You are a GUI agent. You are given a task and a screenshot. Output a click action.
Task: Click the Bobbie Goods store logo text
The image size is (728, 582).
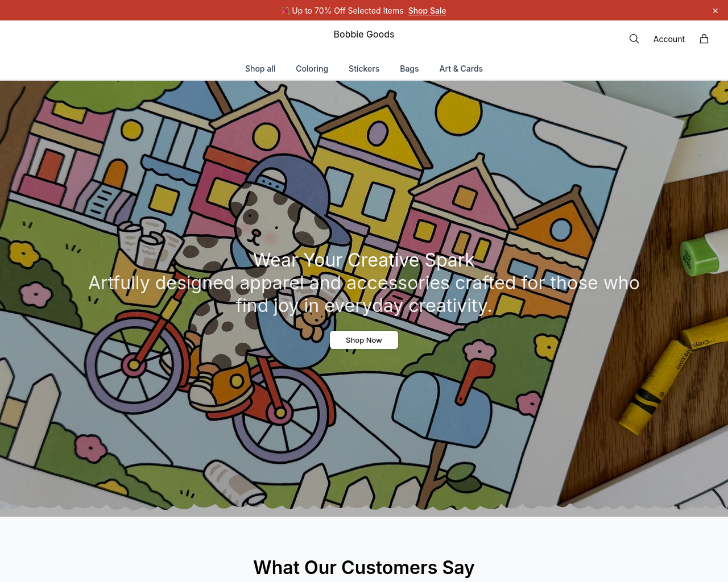(364, 34)
